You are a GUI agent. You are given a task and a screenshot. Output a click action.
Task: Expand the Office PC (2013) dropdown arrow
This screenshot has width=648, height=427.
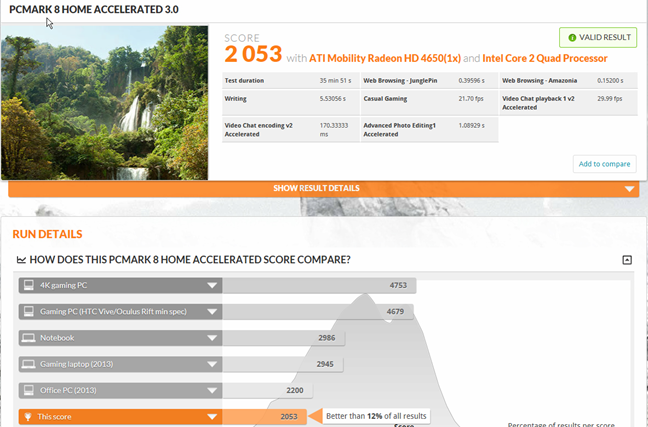click(x=212, y=391)
